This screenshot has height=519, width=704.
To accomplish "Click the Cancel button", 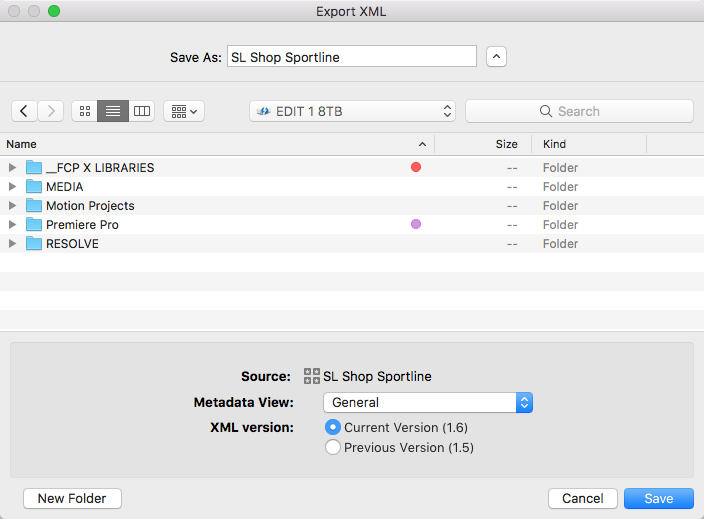I will click(583, 498).
